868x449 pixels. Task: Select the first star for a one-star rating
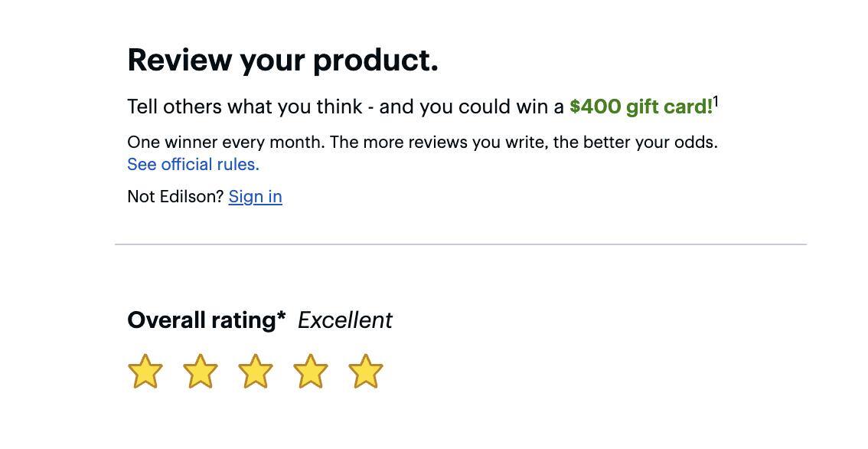(145, 372)
